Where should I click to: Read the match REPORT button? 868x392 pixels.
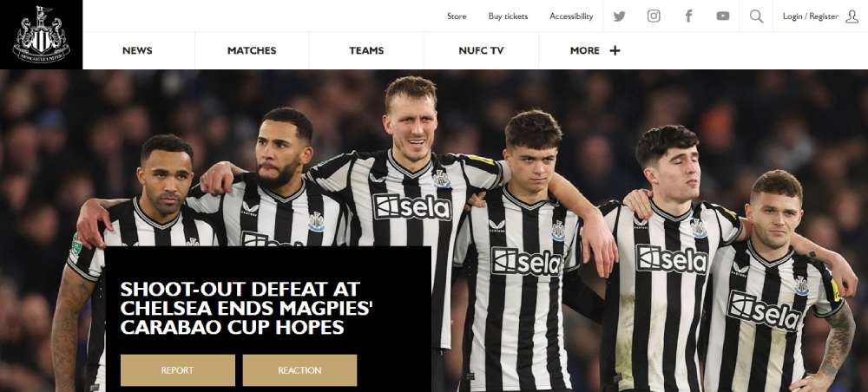(178, 370)
